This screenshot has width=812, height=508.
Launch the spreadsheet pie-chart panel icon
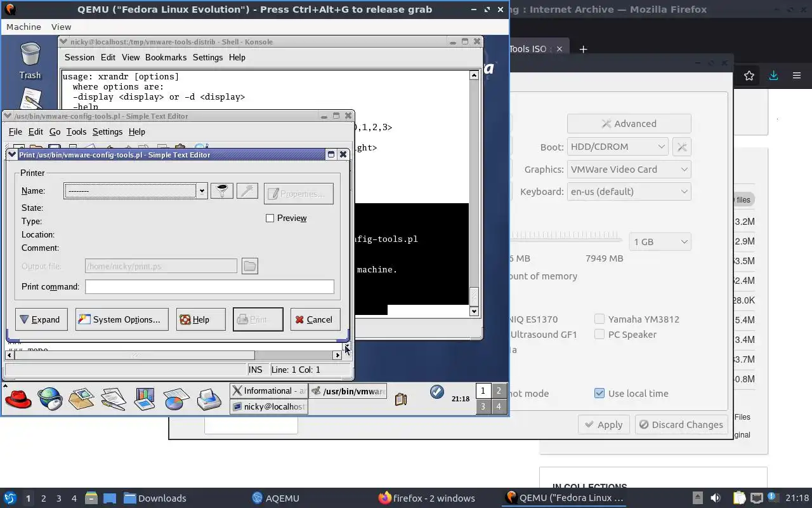point(177,399)
